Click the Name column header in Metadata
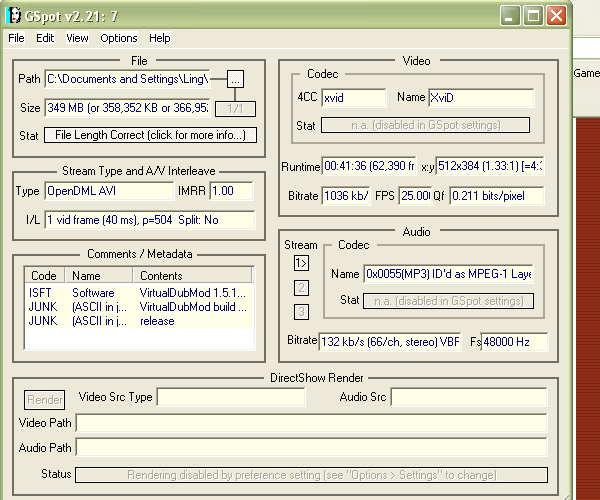Viewport: 600px width, 500px height. pos(99,275)
